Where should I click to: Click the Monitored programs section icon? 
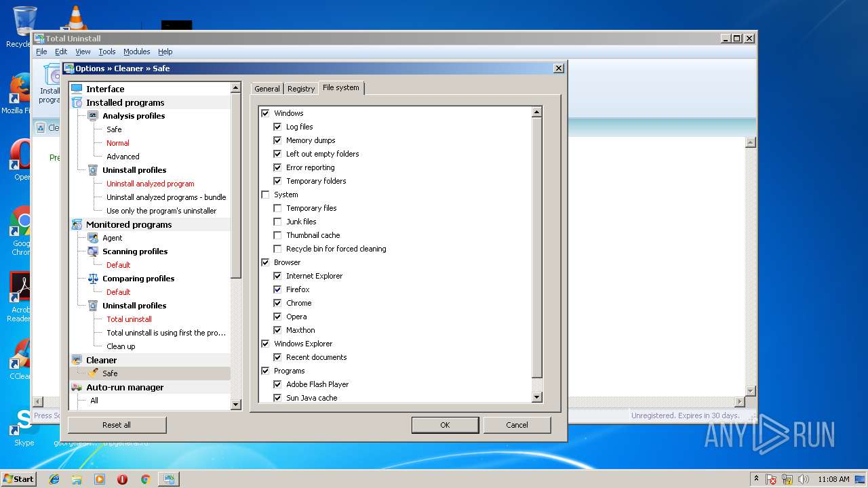tap(77, 224)
